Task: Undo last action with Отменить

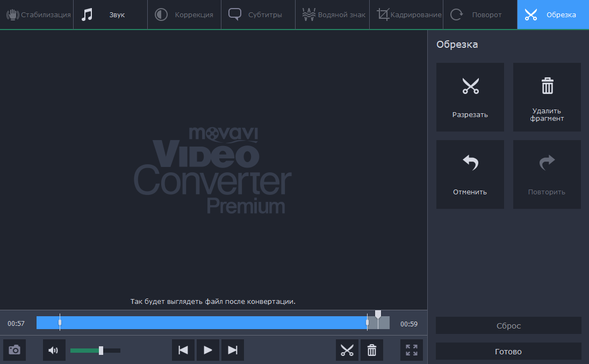Action: point(470,174)
